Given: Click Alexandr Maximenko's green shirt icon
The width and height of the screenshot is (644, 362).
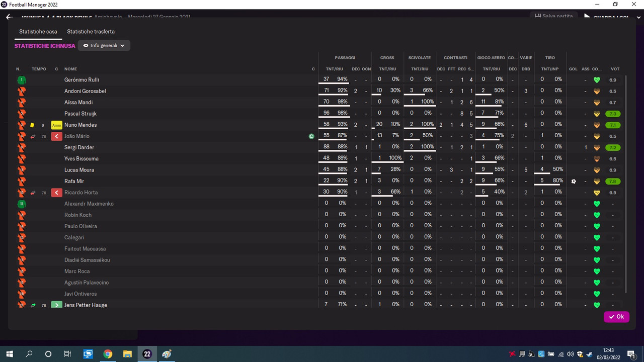Looking at the screenshot, I should [x=21, y=204].
